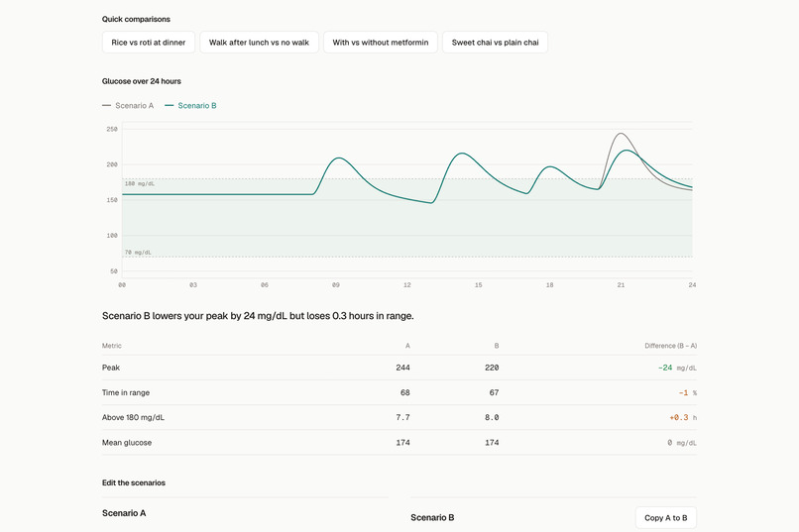Click the -1 % difference value

[687, 392]
